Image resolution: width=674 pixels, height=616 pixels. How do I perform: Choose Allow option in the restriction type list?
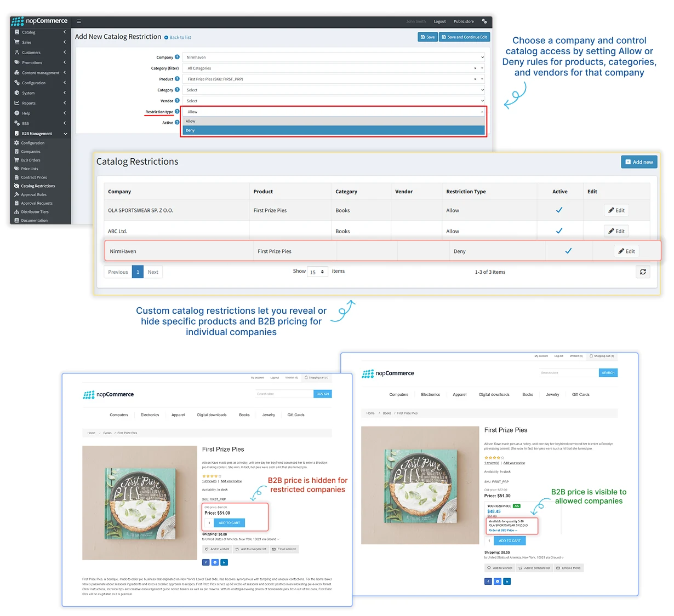tap(334, 121)
